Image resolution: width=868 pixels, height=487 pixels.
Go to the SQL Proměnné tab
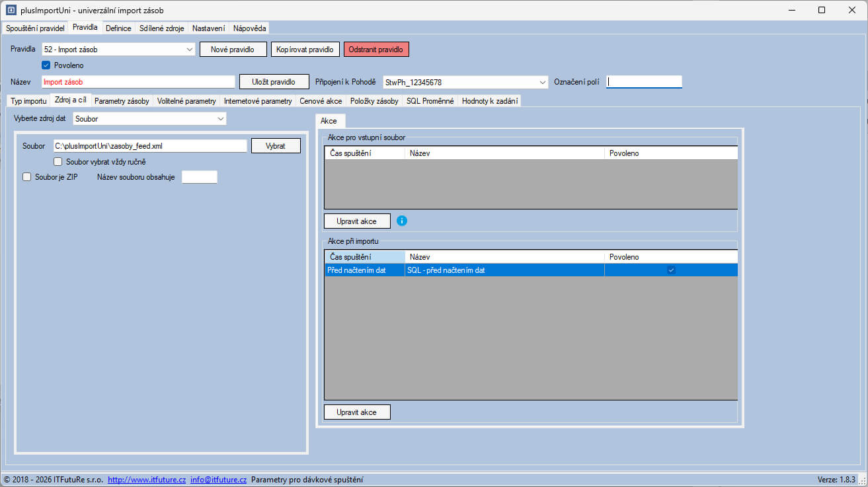tap(430, 101)
